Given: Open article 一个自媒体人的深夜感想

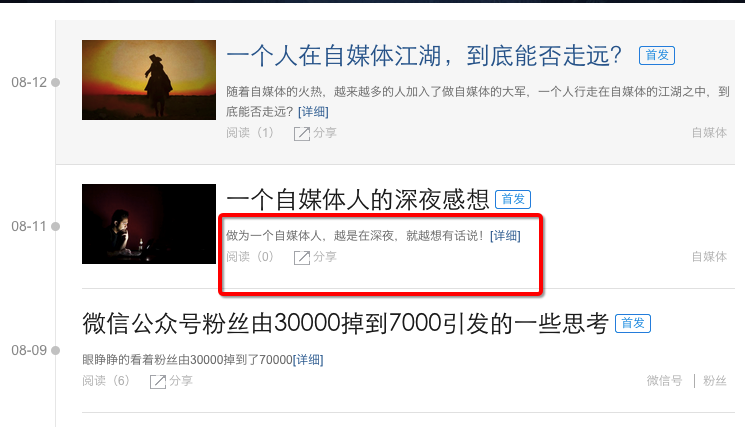Looking at the screenshot, I should tap(358, 199).
